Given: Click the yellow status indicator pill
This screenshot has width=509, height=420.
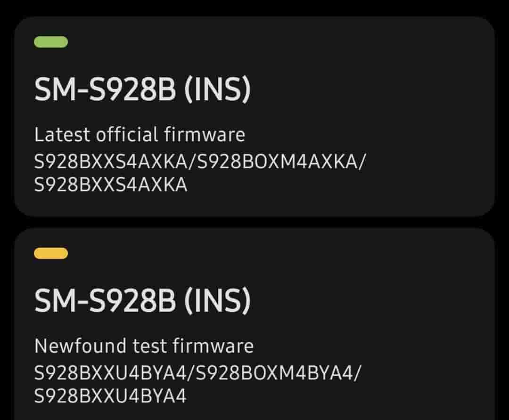Looking at the screenshot, I should [x=51, y=253].
